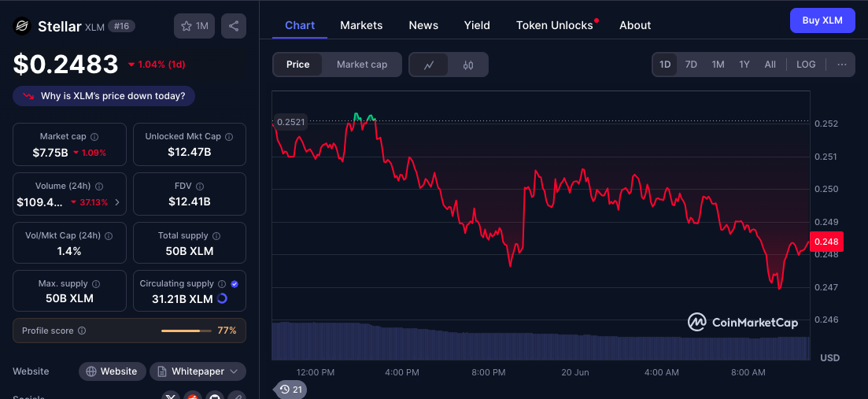Select the 1D time range
Viewport: 868px width, 399px height.
(x=665, y=65)
